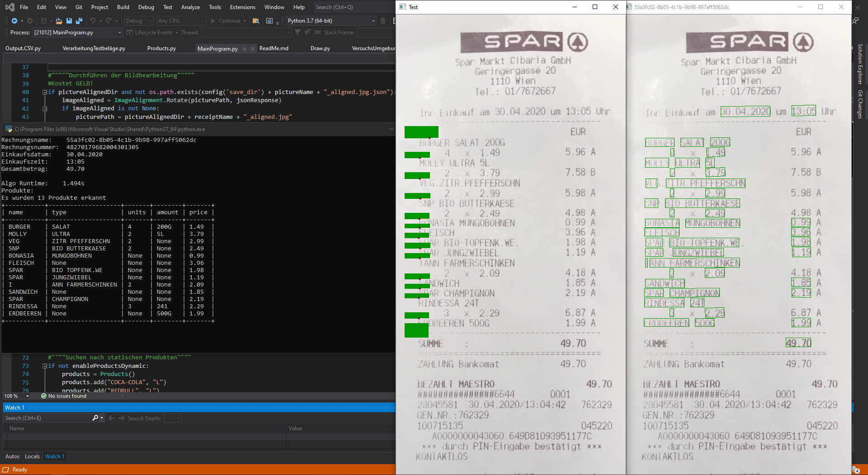Viewport: 868px width, 475px height.
Task: Click the Open File folder icon
Action: [x=59, y=21]
